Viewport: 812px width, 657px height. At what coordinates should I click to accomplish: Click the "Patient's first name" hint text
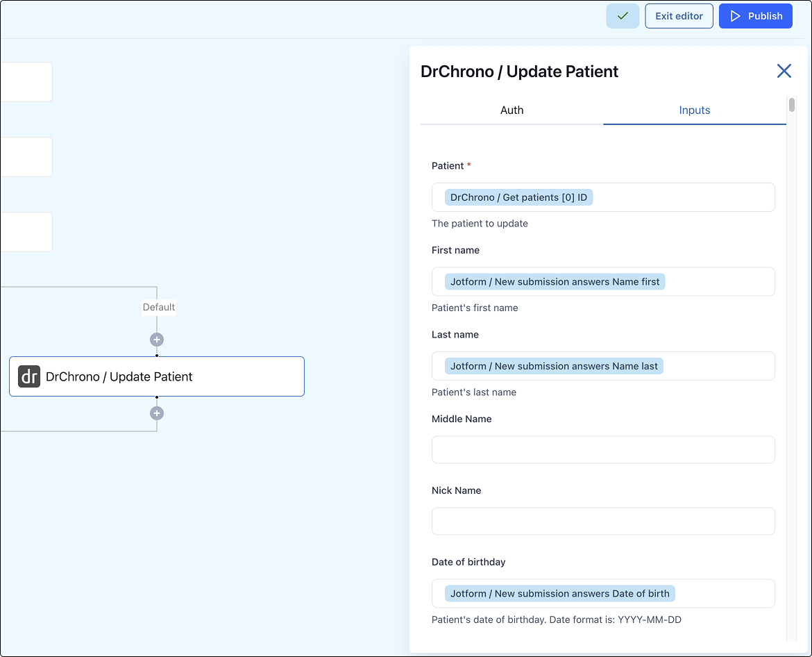[x=474, y=308]
